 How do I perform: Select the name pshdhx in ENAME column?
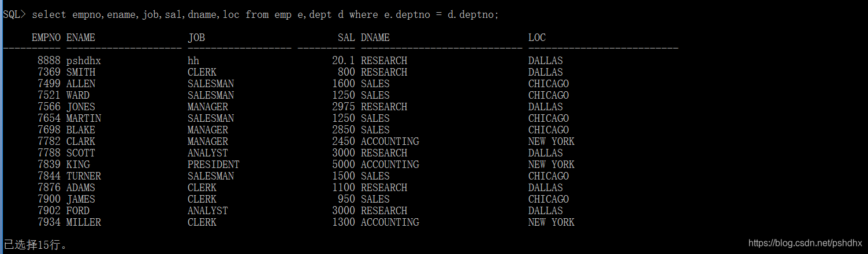tap(84, 61)
